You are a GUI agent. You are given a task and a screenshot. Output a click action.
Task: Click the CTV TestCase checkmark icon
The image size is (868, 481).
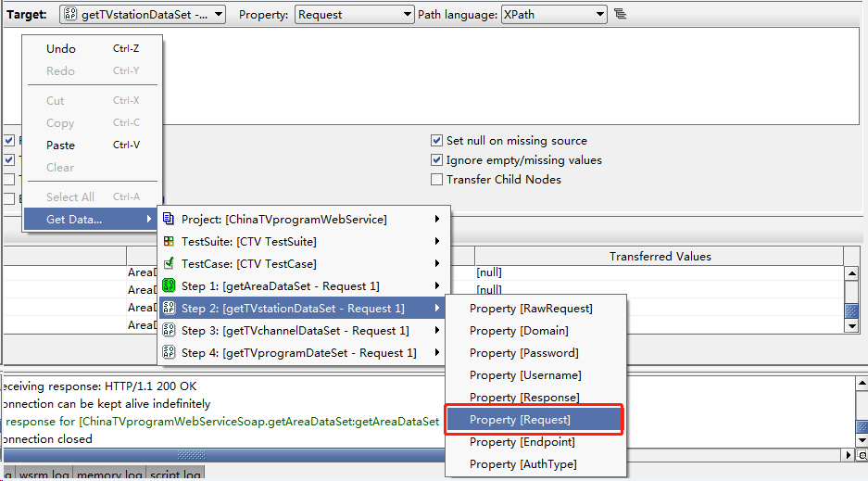169,263
